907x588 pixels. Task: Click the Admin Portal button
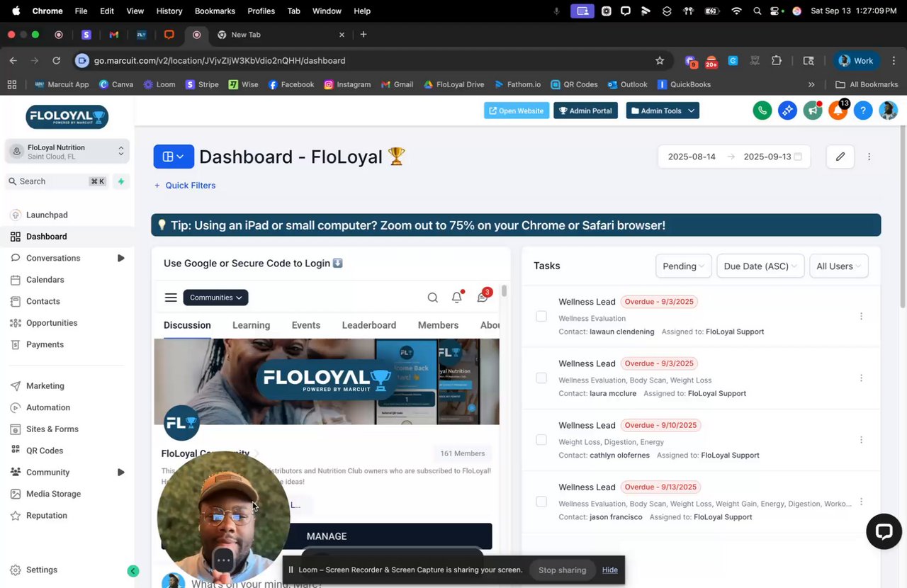(x=585, y=111)
